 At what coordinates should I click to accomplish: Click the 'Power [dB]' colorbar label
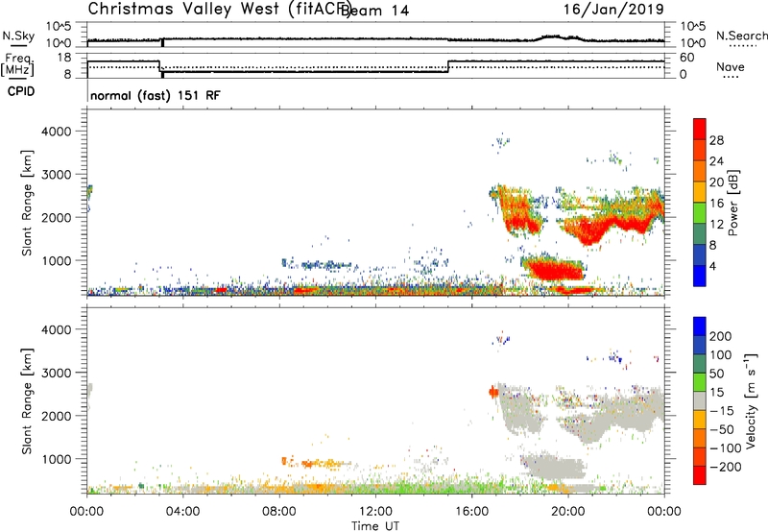(x=732, y=203)
